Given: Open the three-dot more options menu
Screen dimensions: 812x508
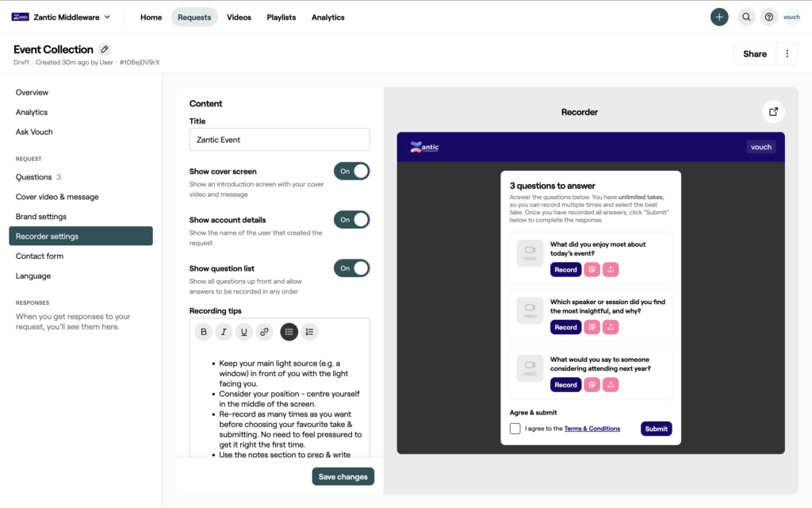Looking at the screenshot, I should pyautogui.click(x=787, y=53).
